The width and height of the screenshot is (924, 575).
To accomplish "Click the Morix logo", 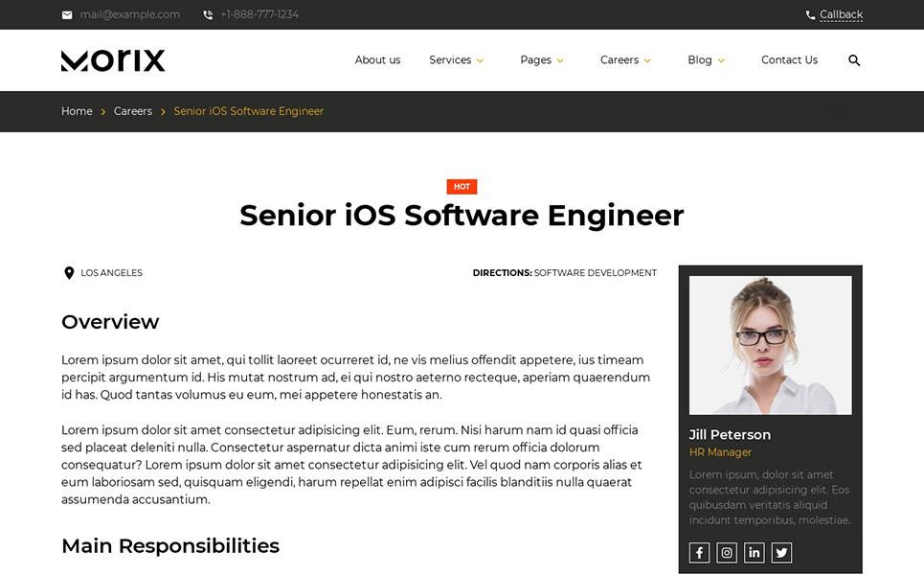I will 113,60.
